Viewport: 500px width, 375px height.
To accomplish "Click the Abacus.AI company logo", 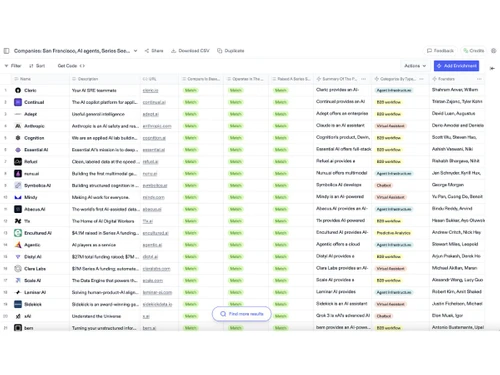I will [x=18, y=209].
